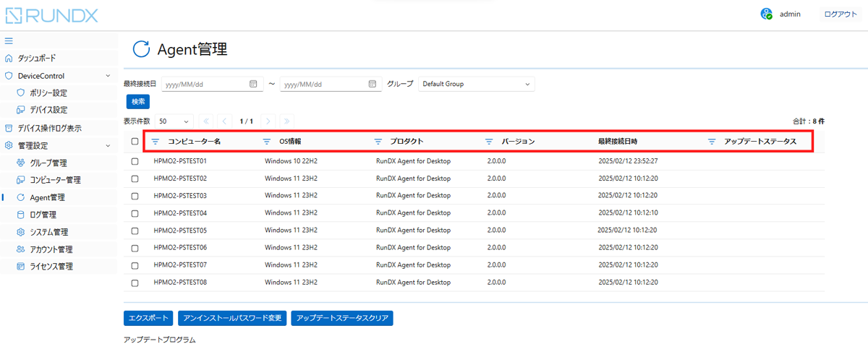868x344 pixels.
Task: Go to ログ管理 in sidebar
Action: [43, 215]
